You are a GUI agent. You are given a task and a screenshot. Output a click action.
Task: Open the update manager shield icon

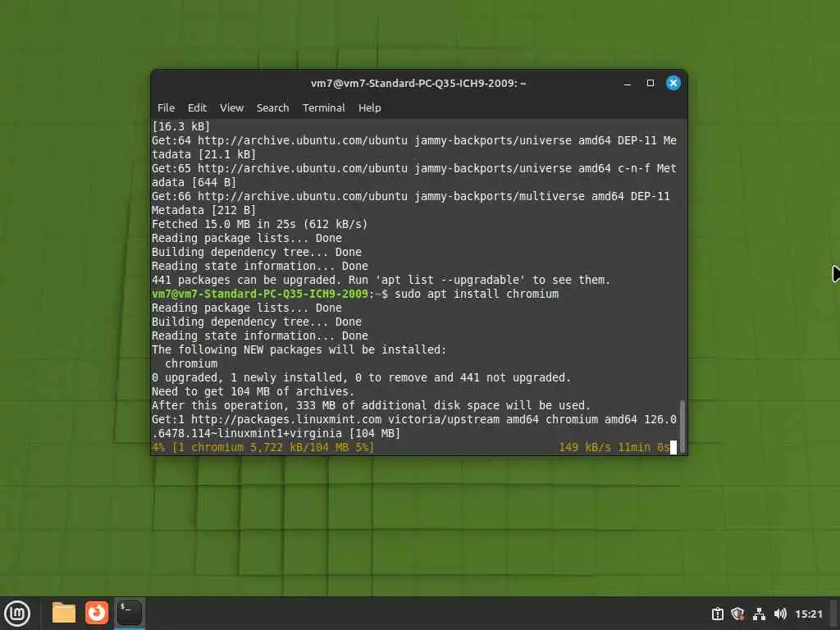tap(737, 614)
